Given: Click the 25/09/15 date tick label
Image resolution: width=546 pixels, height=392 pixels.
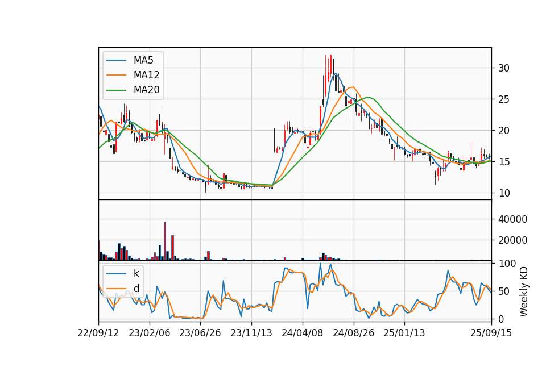Looking at the screenshot, I should coord(491,333).
